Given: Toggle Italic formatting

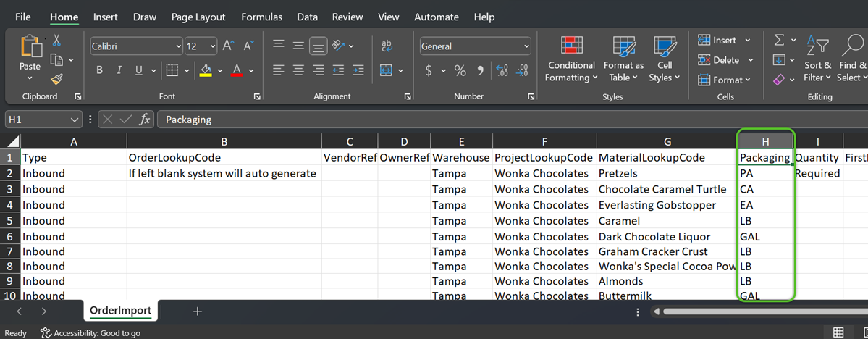Looking at the screenshot, I should coord(119,70).
